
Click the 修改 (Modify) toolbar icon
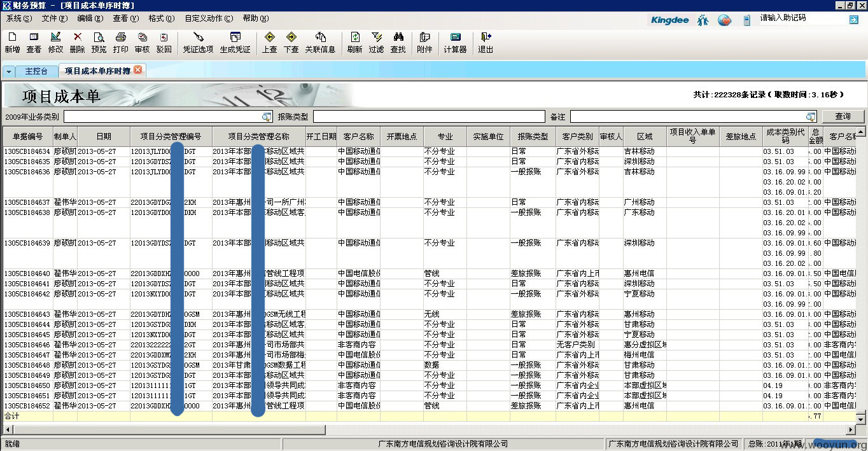point(55,43)
